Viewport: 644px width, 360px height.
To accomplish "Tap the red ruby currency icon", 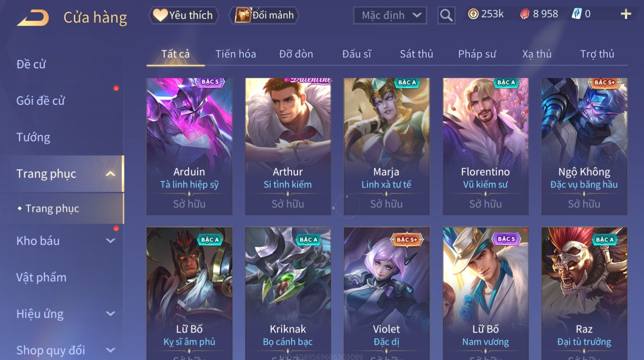I will point(525,14).
